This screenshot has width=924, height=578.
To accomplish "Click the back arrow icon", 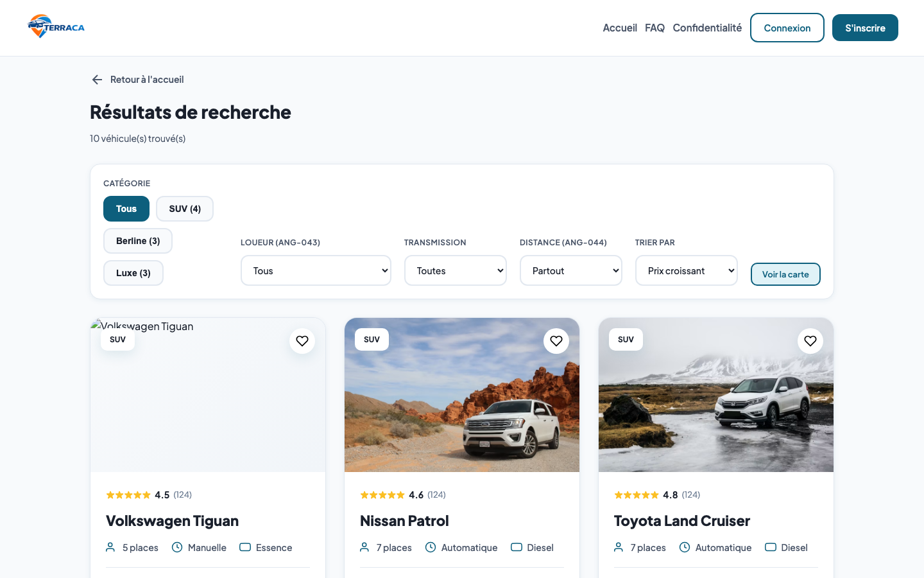I will coord(97,80).
